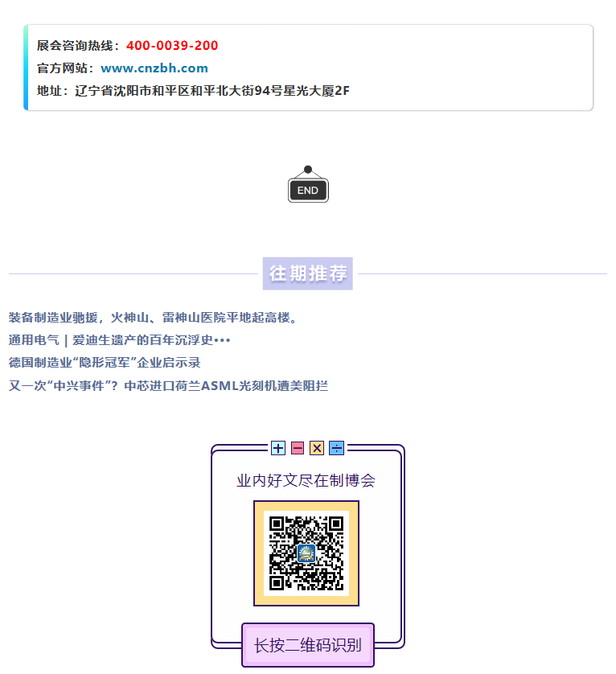The height and width of the screenshot is (674, 616).
Task: Open article about 火神山、雷神山医院
Action: [x=153, y=318]
